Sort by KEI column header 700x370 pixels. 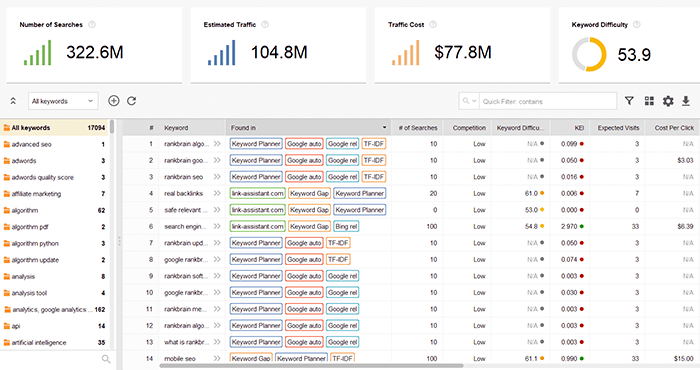click(x=569, y=128)
